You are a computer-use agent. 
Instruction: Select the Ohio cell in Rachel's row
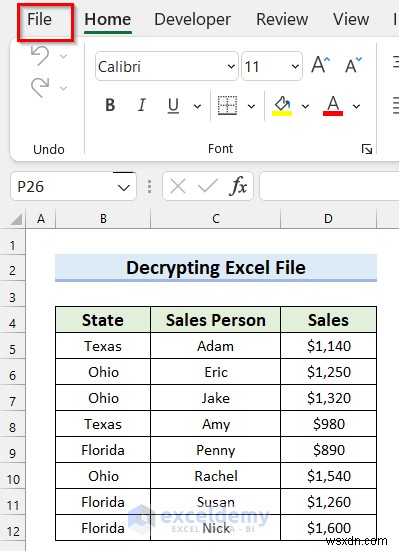coord(103,476)
